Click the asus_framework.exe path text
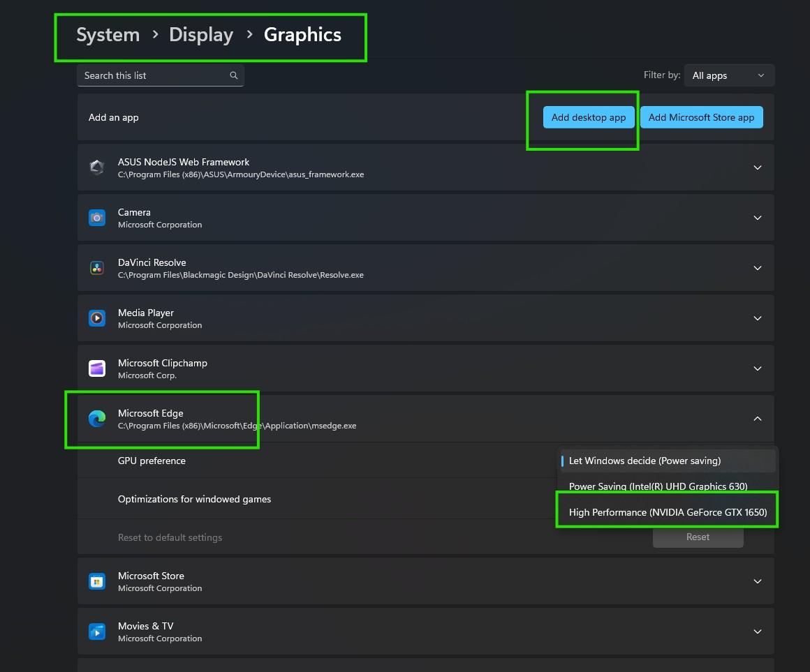810x672 pixels. [241, 174]
